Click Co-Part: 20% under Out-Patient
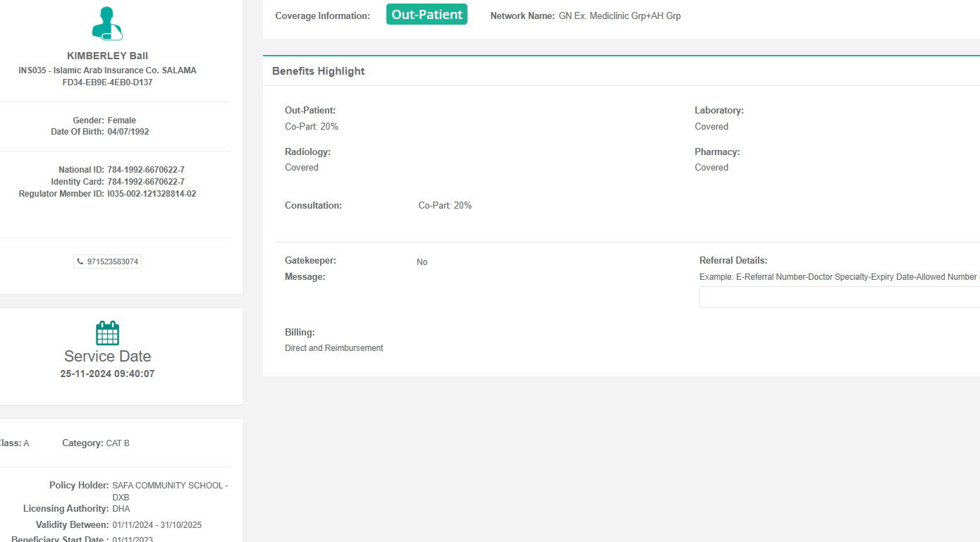Screen dimensions: 980x542 click(x=312, y=127)
